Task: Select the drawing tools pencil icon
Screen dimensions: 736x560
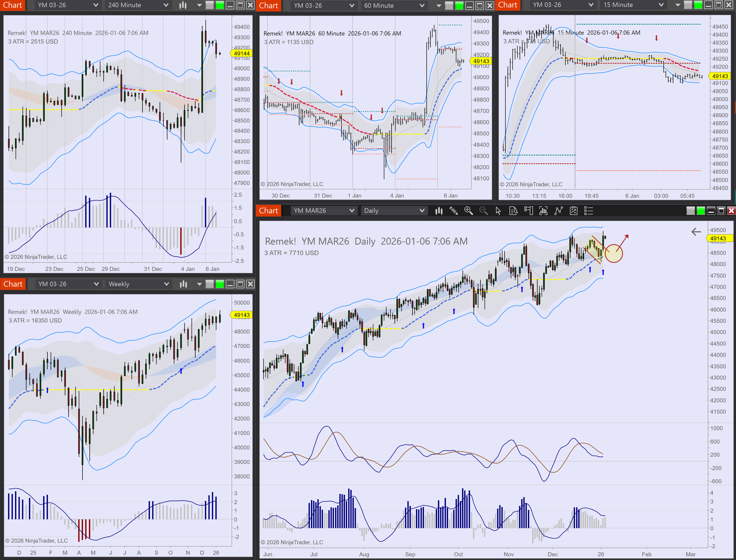Action: pos(454,211)
